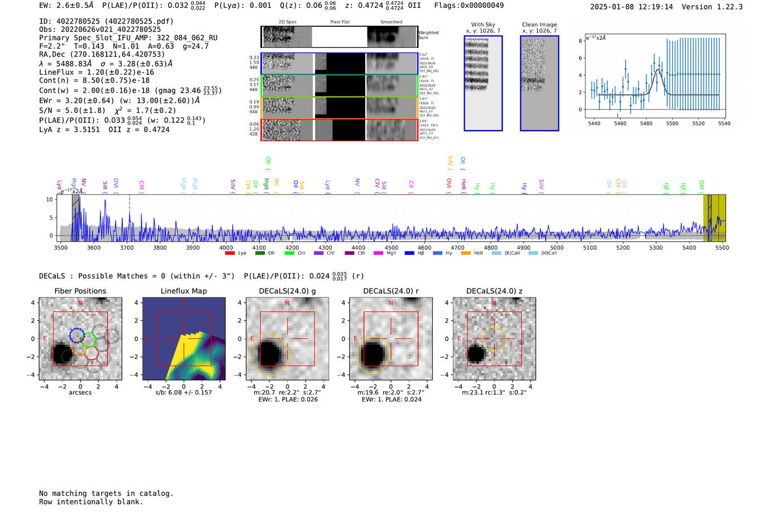Click the orange HeII legend swatch
The width and height of the screenshot is (782, 532).
click(466, 253)
